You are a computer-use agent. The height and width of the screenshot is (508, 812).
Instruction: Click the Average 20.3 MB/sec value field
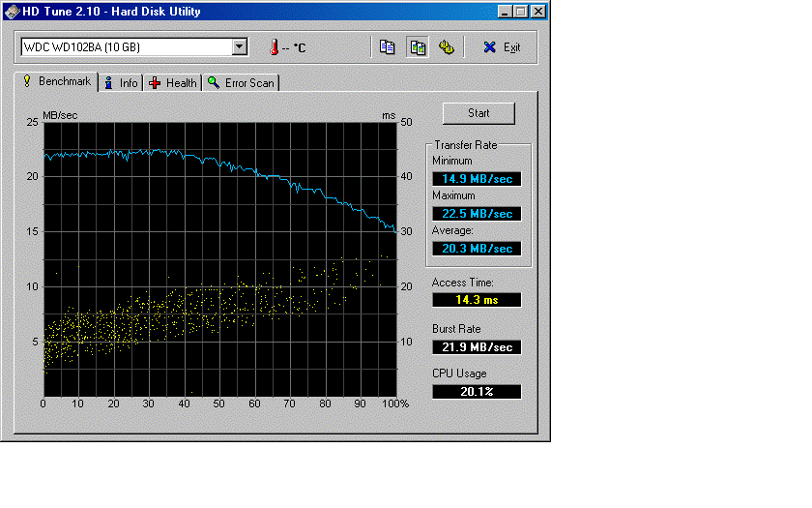[x=477, y=249]
